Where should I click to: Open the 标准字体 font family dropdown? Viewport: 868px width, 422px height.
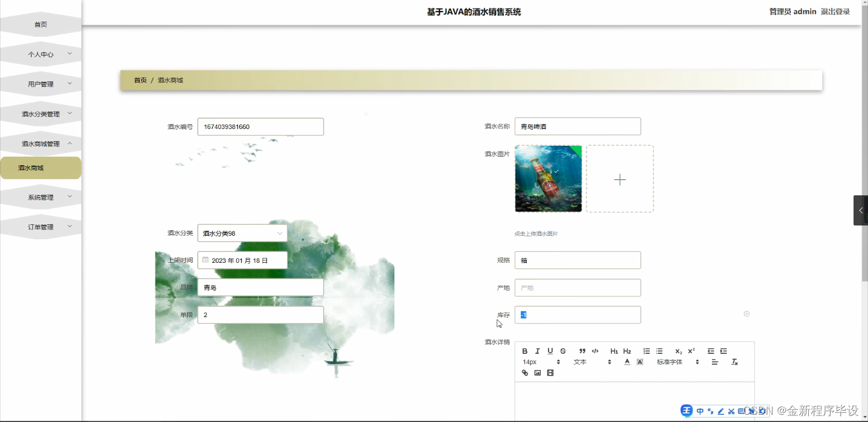(x=670, y=362)
